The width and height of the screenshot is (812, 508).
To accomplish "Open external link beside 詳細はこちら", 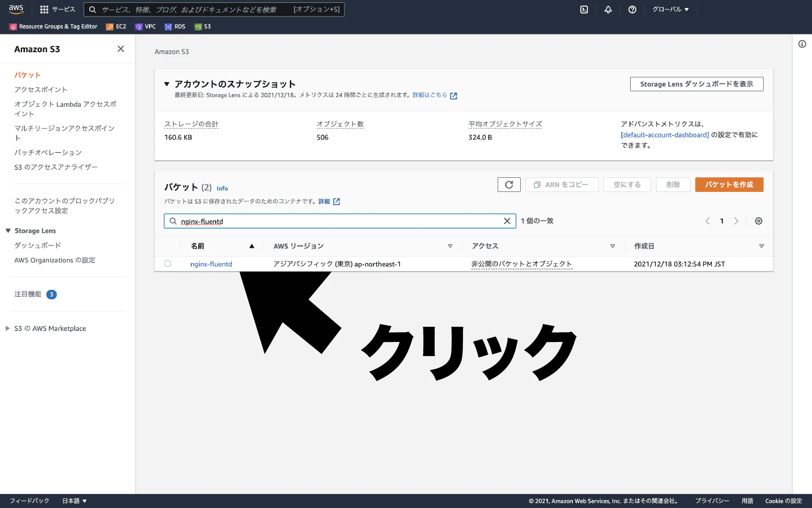I will (453, 96).
